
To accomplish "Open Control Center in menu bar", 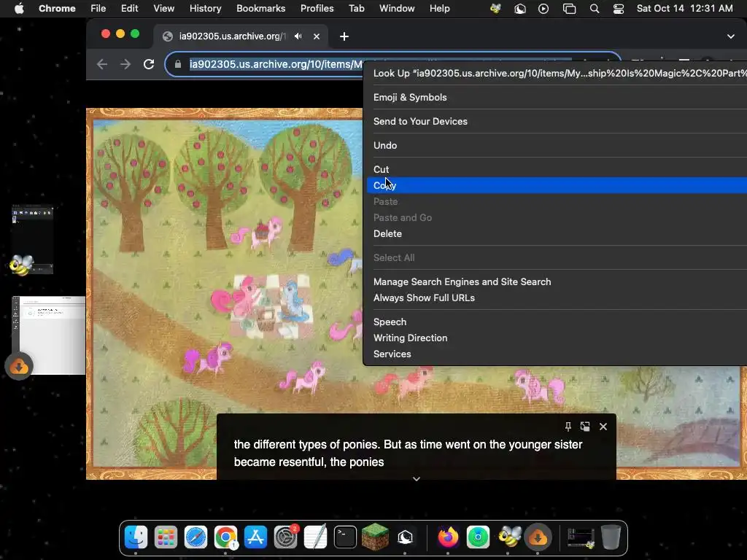I will coord(619,9).
